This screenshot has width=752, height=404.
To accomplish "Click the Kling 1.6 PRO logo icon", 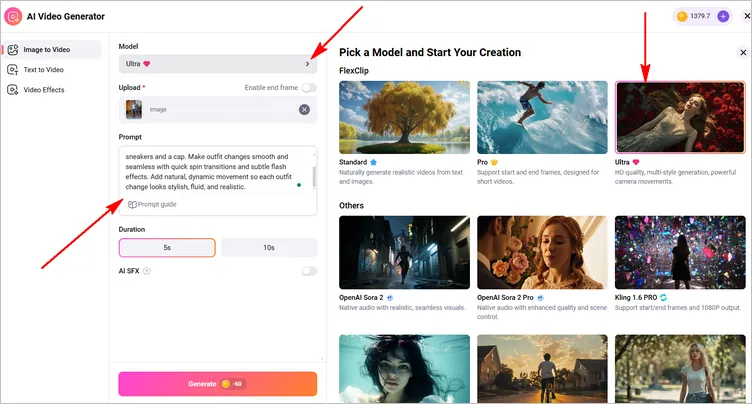I will pos(663,297).
